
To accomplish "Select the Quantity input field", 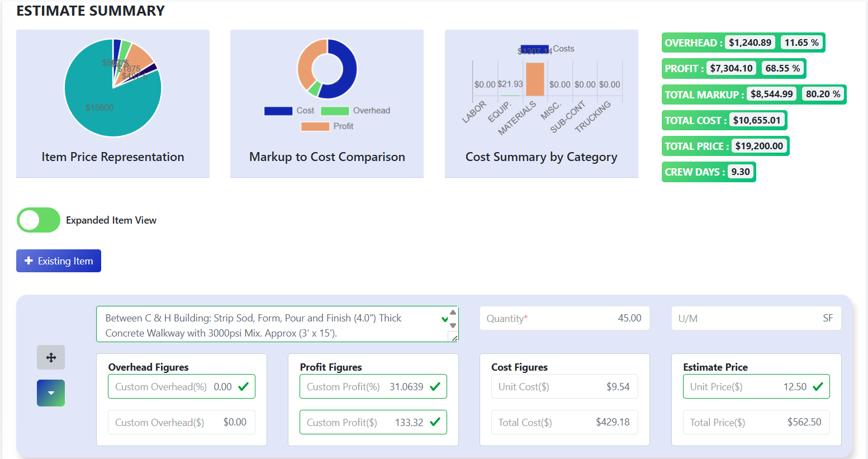I will (565, 318).
